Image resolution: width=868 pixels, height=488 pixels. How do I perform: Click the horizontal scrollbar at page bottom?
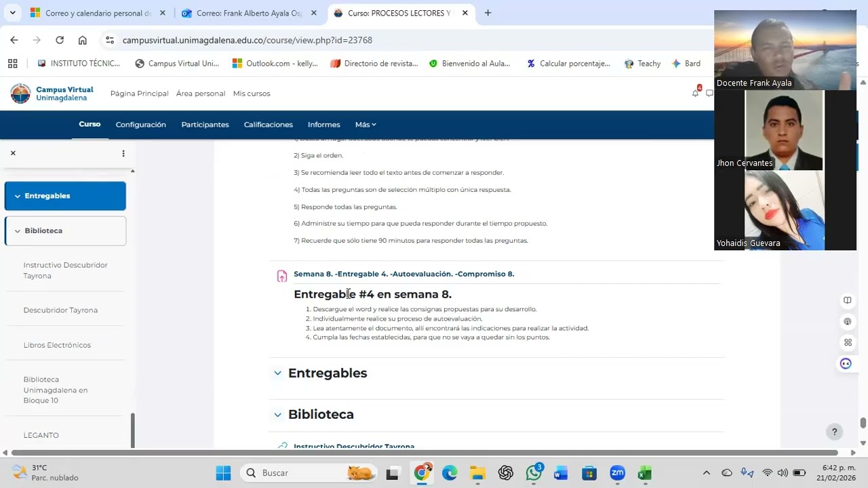point(425,453)
